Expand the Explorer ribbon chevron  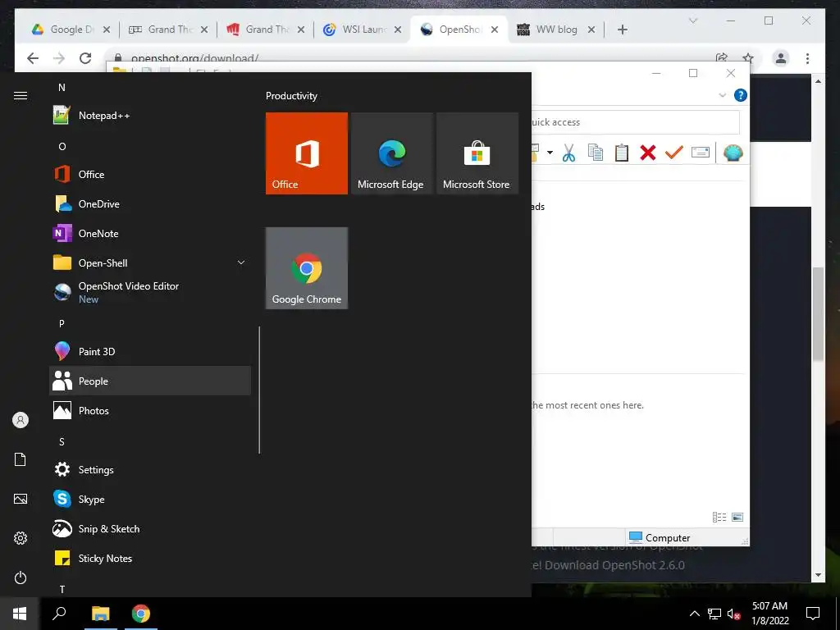[722, 95]
